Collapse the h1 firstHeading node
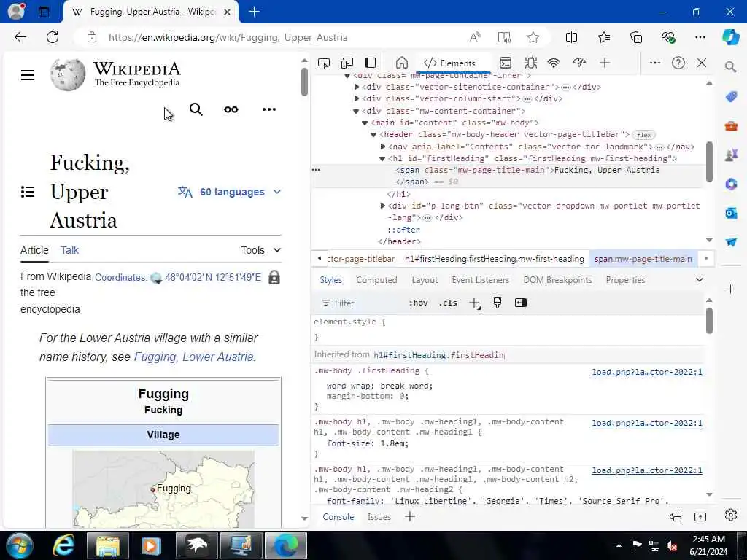Viewport: 747px width, 560px height. point(382,158)
